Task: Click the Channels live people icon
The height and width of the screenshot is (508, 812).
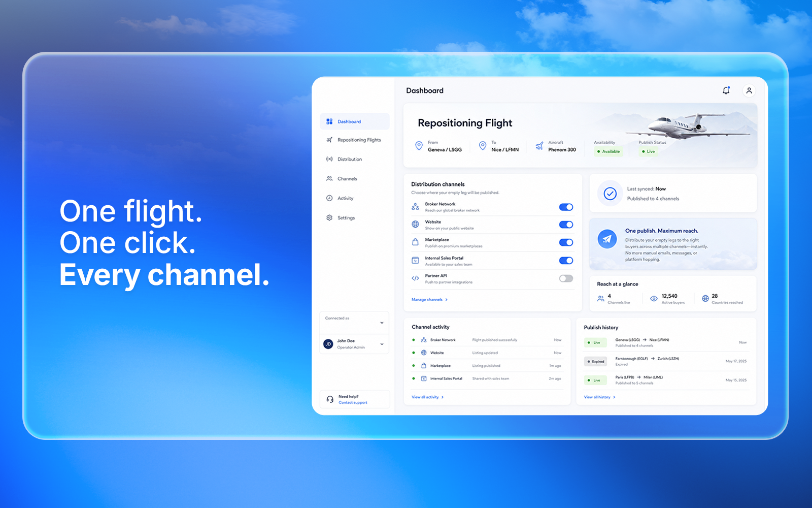Action: tap(601, 299)
